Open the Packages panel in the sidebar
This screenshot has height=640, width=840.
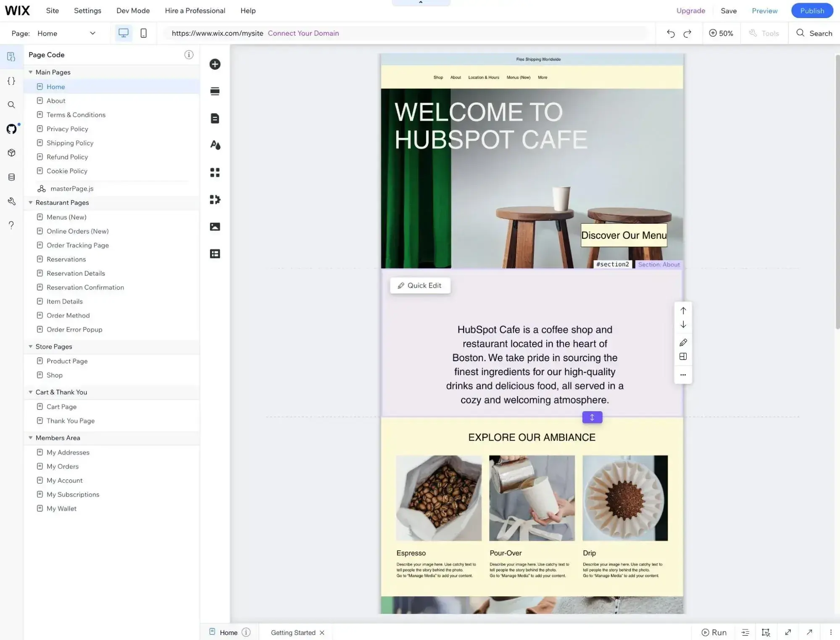[11, 152]
